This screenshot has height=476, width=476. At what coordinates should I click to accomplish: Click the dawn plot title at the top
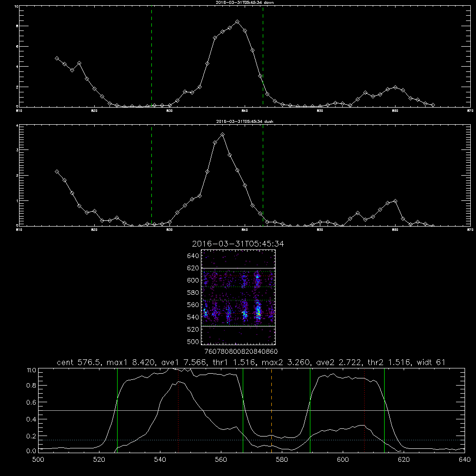coord(245,2)
